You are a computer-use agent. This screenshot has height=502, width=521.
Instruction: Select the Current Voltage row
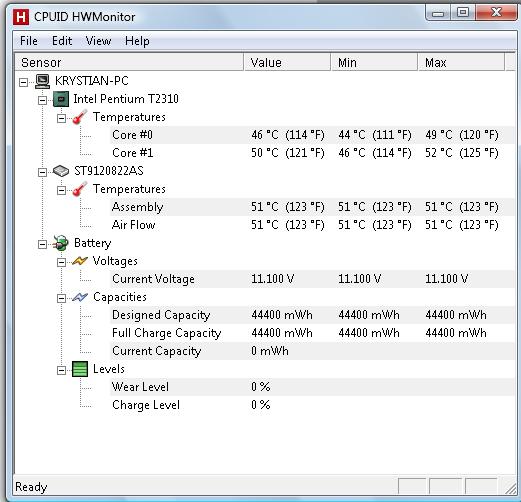click(313, 279)
